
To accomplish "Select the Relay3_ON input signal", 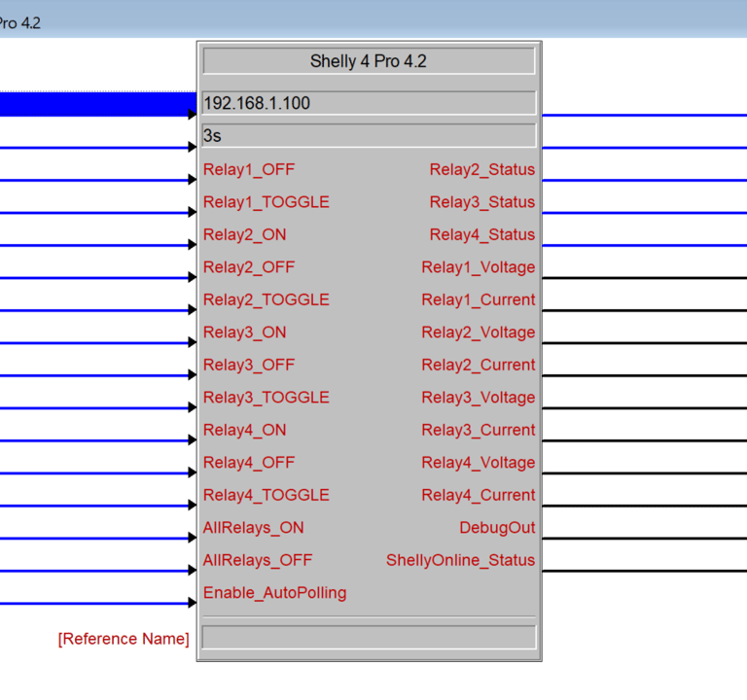I will coord(244,332).
